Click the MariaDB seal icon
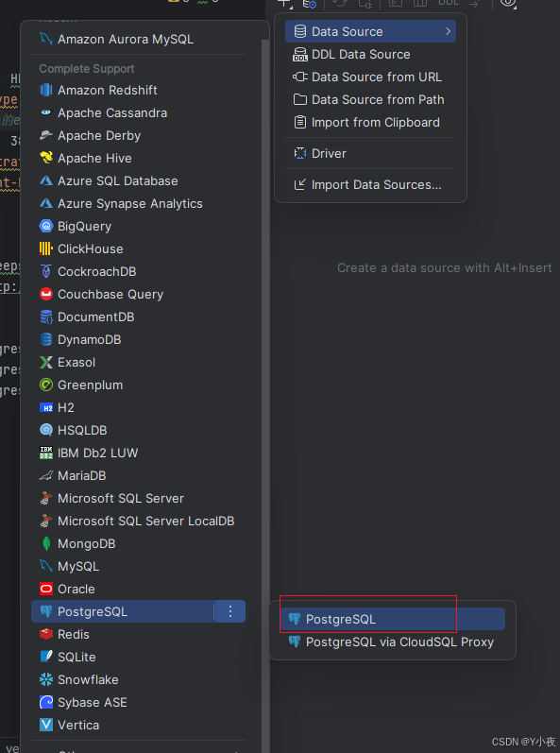The height and width of the screenshot is (753, 560). click(46, 475)
